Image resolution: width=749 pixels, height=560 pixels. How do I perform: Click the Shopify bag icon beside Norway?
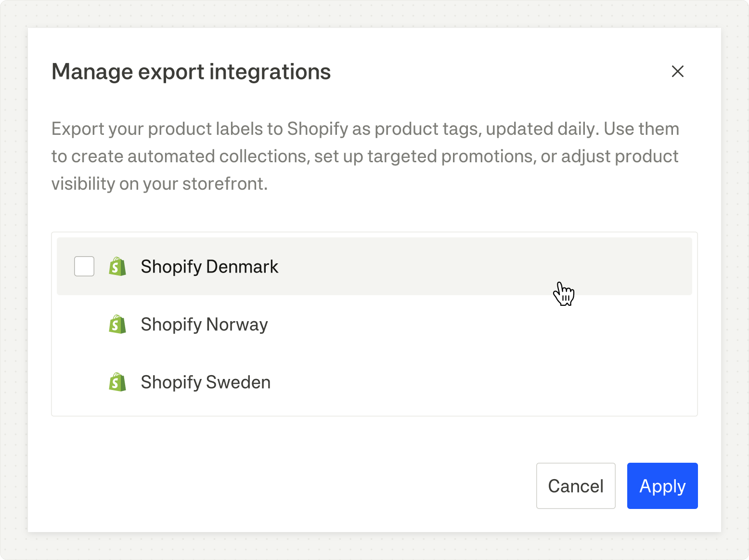(x=117, y=325)
